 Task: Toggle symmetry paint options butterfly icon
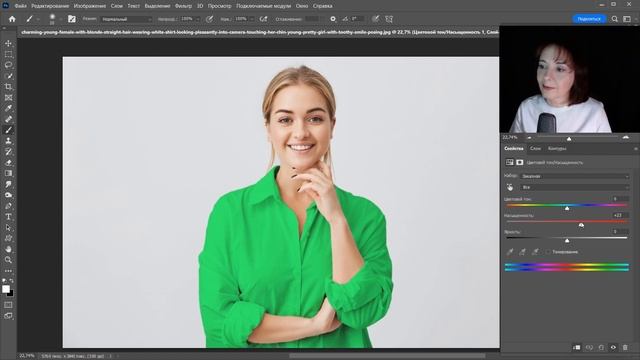pos(389,19)
